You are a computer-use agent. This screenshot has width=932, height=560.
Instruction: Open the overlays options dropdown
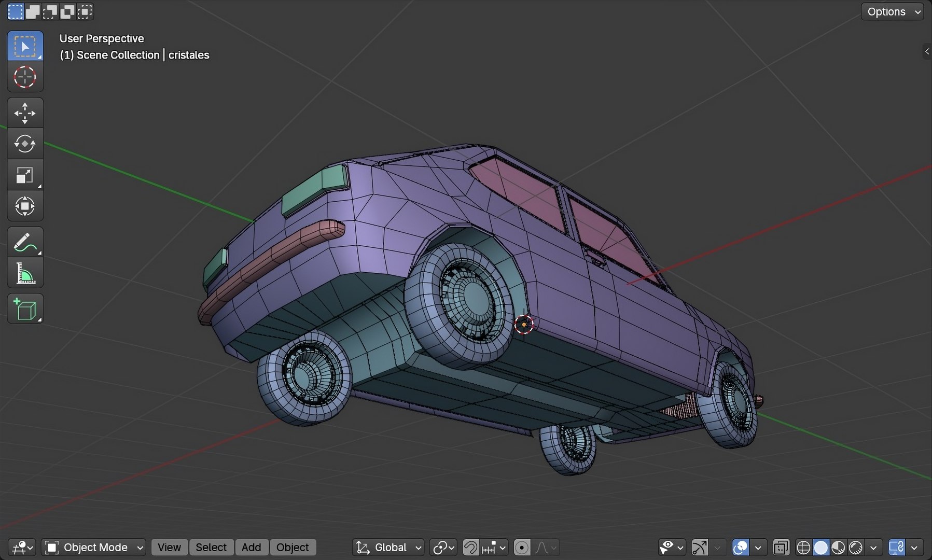click(x=758, y=547)
